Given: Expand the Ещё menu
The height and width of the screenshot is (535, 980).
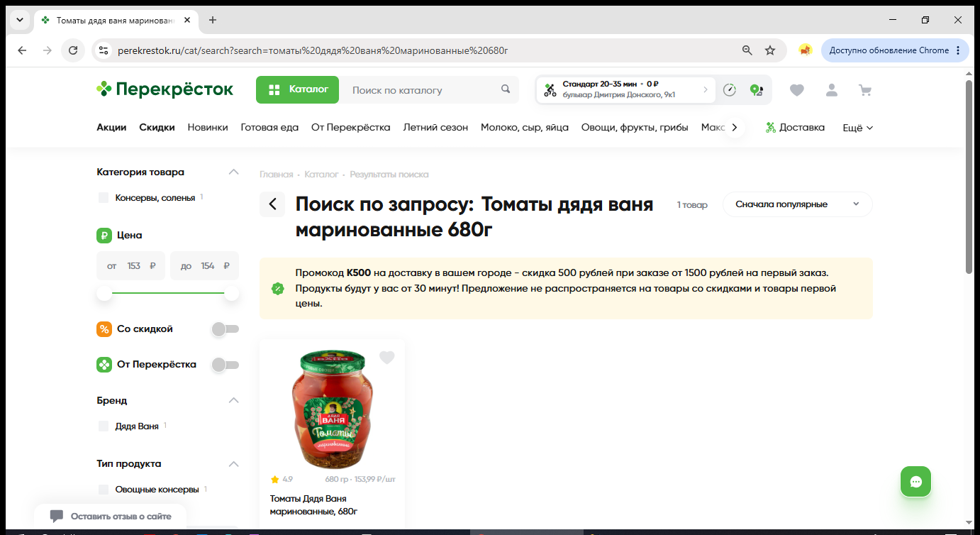Looking at the screenshot, I should 857,128.
